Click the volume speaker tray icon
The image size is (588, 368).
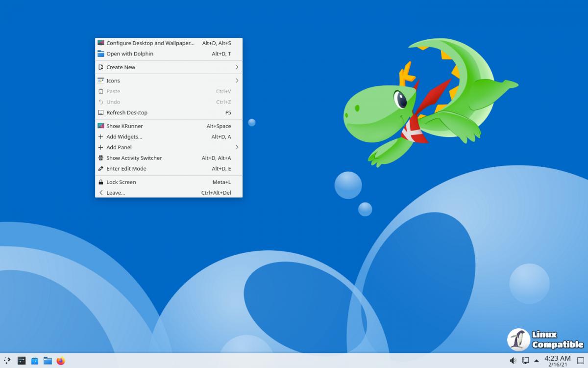click(513, 361)
